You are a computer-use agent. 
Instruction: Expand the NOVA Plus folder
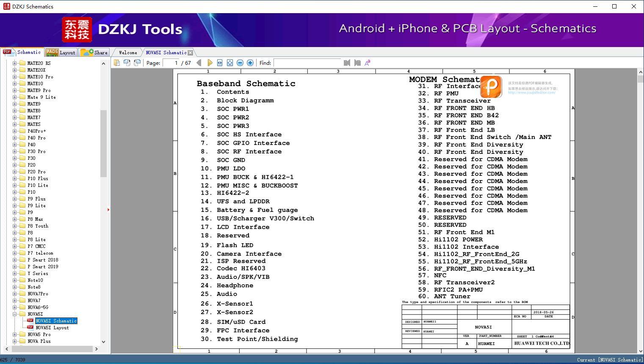coord(15,341)
